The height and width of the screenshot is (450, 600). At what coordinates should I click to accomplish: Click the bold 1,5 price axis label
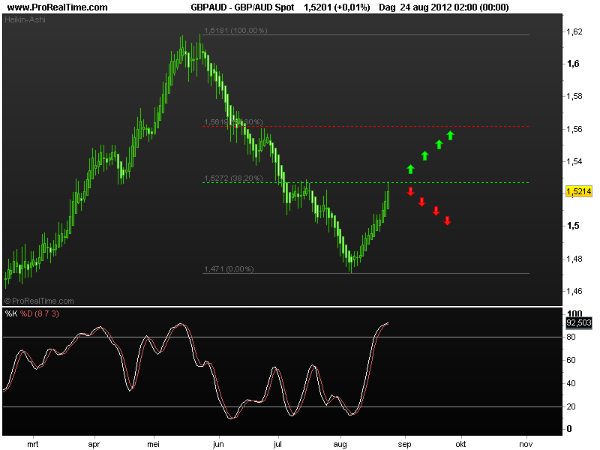(573, 226)
